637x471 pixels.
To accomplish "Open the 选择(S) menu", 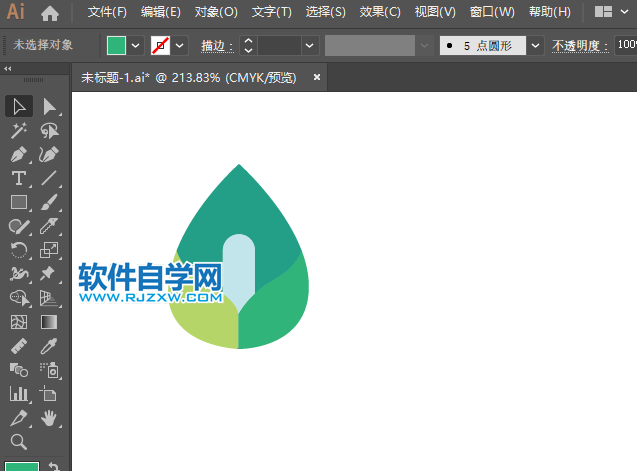I will (x=325, y=12).
